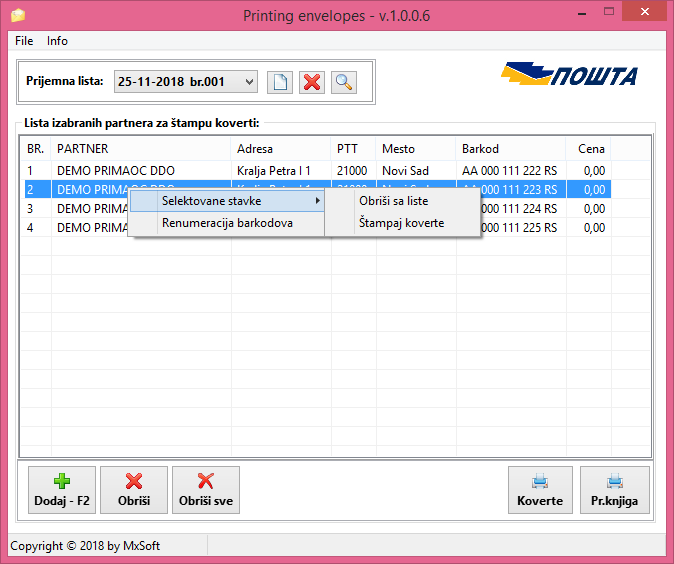Close the Printing envelopes window
The height and width of the screenshot is (564, 674).
pyautogui.click(x=644, y=12)
